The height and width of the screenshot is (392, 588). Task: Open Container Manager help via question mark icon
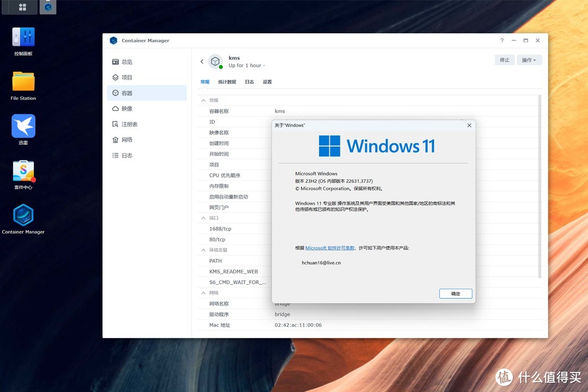click(x=501, y=40)
